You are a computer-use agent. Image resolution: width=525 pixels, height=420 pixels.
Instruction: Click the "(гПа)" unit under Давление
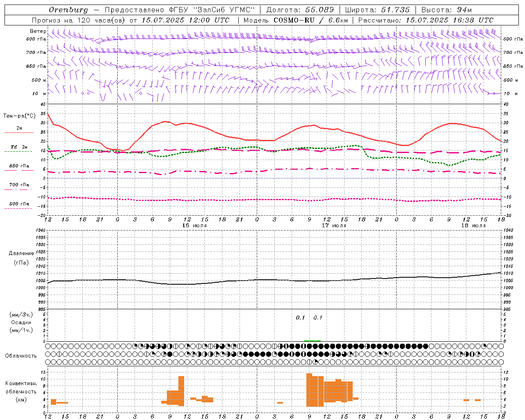click(x=21, y=263)
